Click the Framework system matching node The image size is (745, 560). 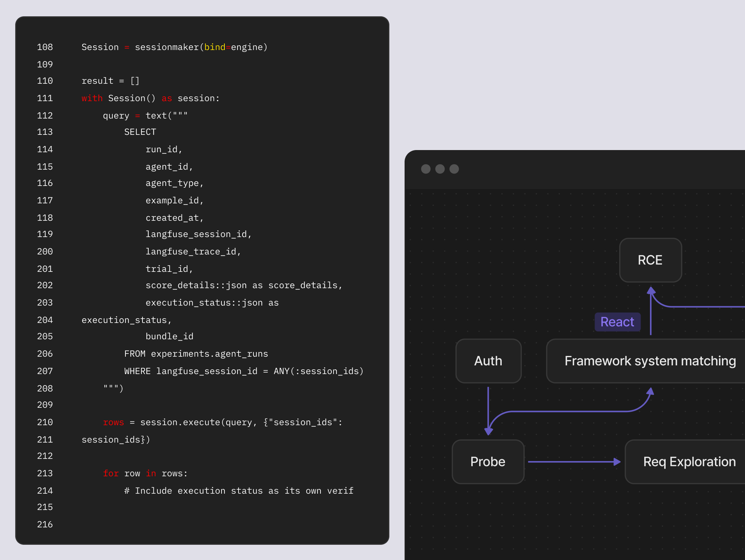tap(650, 361)
